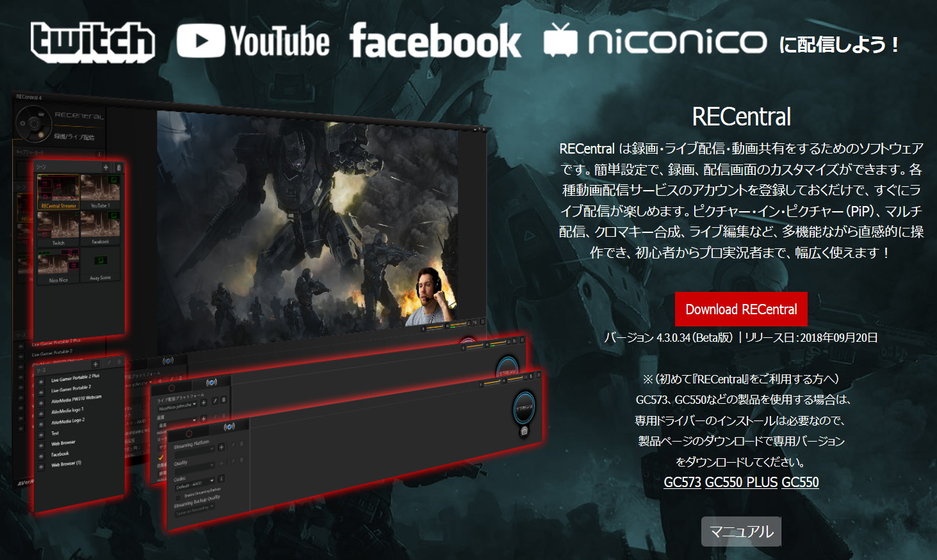Image resolution: width=937 pixels, height=560 pixels.
Task: Switch to the front panel's streaming tab
Action: (229, 427)
